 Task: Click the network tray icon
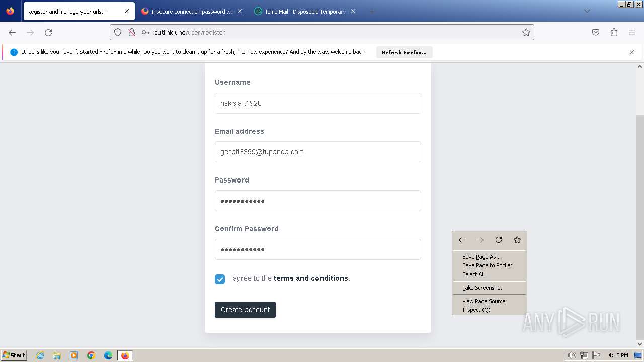[x=584, y=355]
